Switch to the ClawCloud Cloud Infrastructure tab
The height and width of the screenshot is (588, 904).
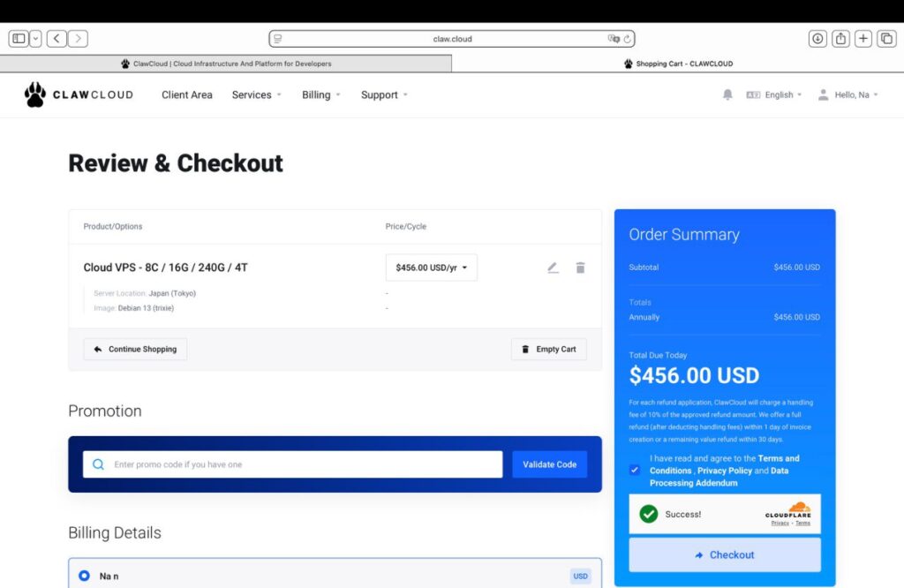tap(226, 64)
